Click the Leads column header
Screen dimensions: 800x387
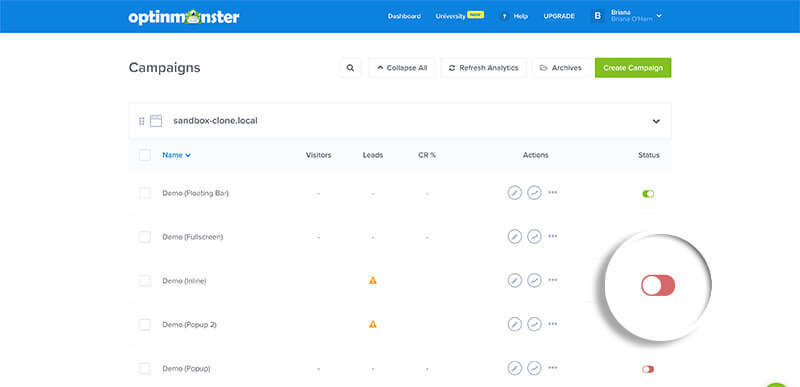[373, 155]
